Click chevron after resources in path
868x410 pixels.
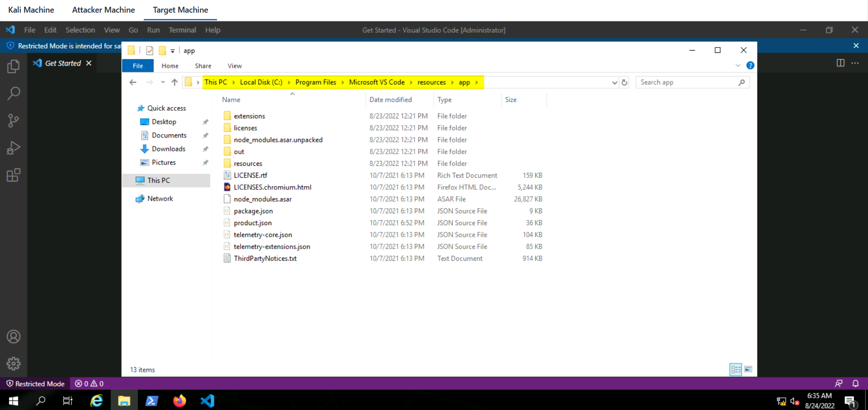pos(453,82)
